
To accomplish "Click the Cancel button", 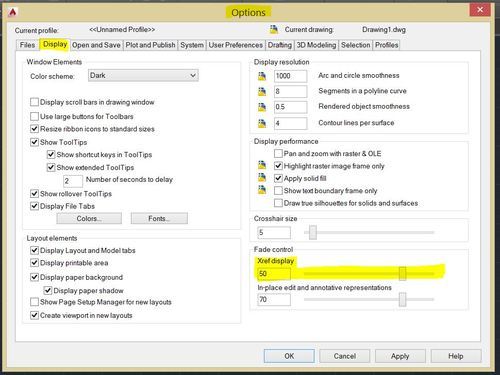I will tap(345, 356).
